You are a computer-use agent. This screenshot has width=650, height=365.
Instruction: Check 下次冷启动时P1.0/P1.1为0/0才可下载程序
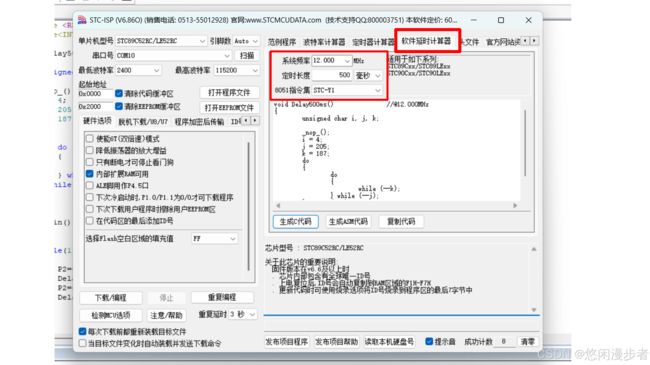[x=90, y=197]
